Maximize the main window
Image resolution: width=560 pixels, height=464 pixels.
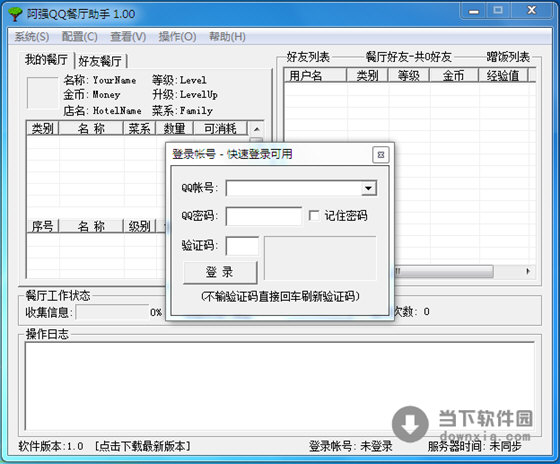click(x=498, y=11)
